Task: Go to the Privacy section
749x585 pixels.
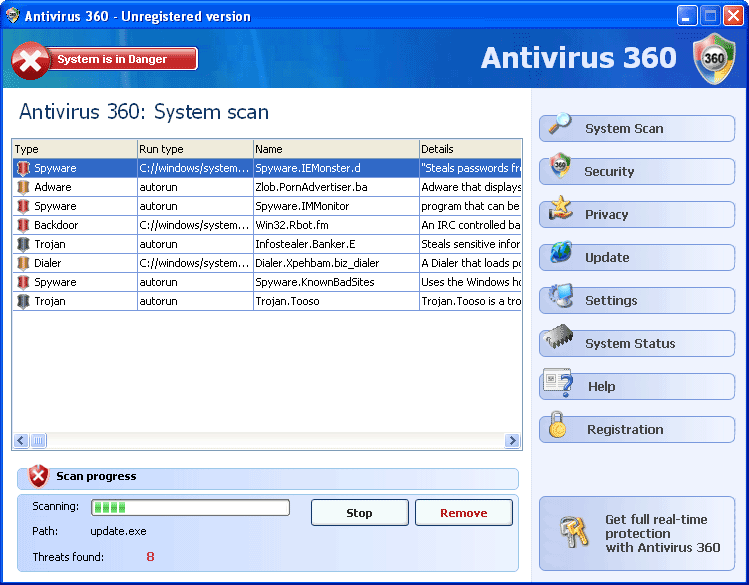Action: 637,214
